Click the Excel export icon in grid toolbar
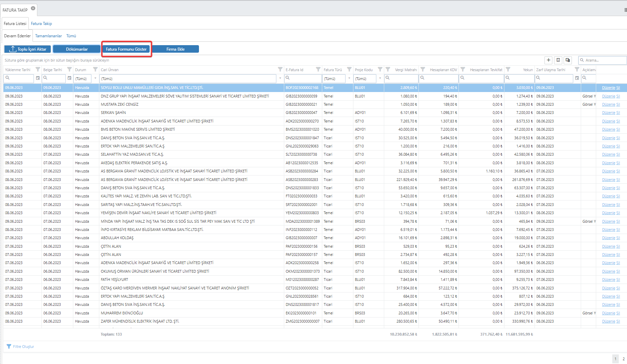The height and width of the screenshot is (364, 627). click(x=558, y=60)
